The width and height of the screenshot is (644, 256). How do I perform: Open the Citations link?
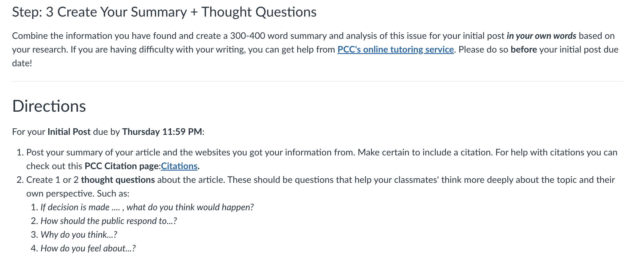tap(179, 166)
